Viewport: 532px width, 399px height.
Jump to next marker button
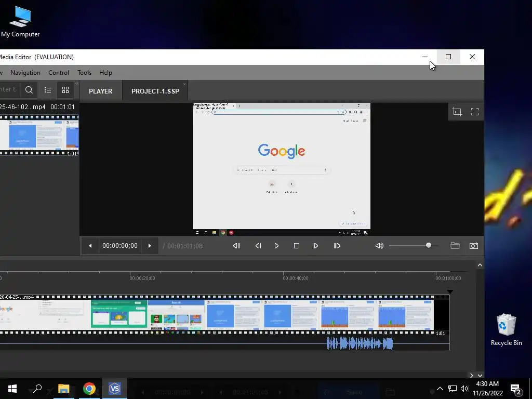337,246
